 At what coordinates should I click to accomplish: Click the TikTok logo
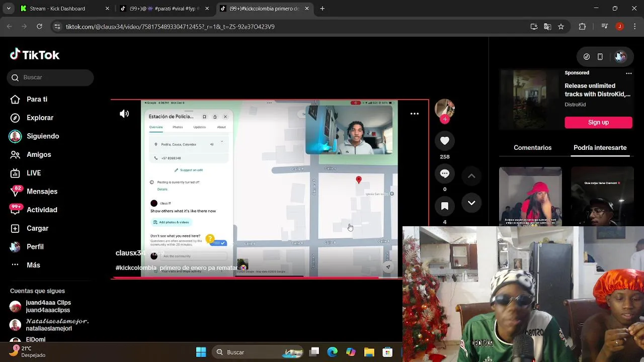coord(35,55)
